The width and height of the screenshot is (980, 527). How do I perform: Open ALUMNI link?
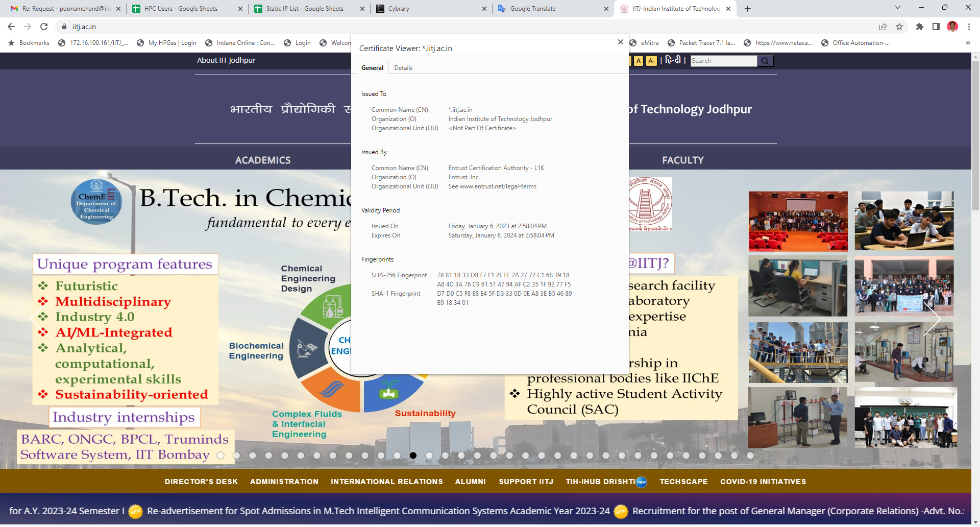[471, 482]
